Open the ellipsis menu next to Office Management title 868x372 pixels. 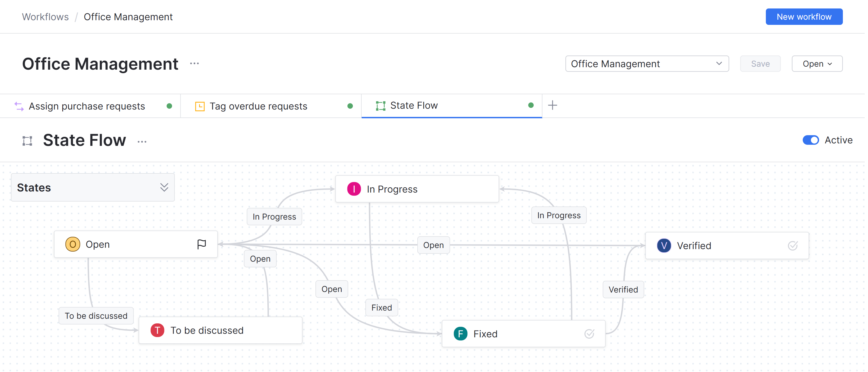click(194, 64)
